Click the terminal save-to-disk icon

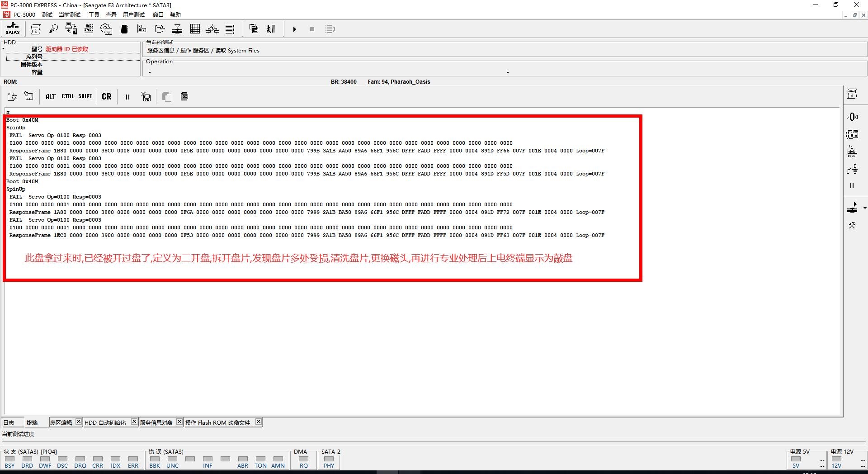29,96
